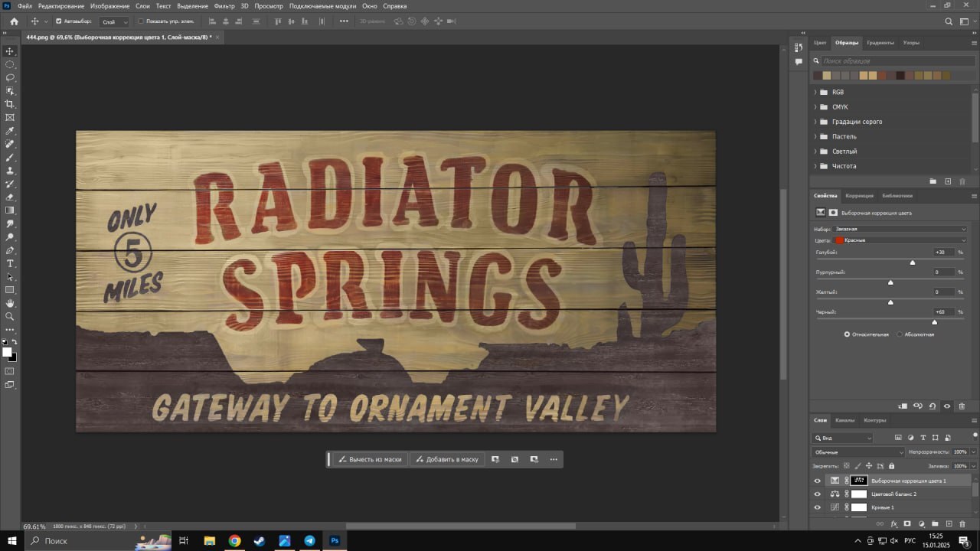Viewport: 980px width, 551px height.
Task: Open Google Chrome from the taskbar
Action: (x=234, y=541)
